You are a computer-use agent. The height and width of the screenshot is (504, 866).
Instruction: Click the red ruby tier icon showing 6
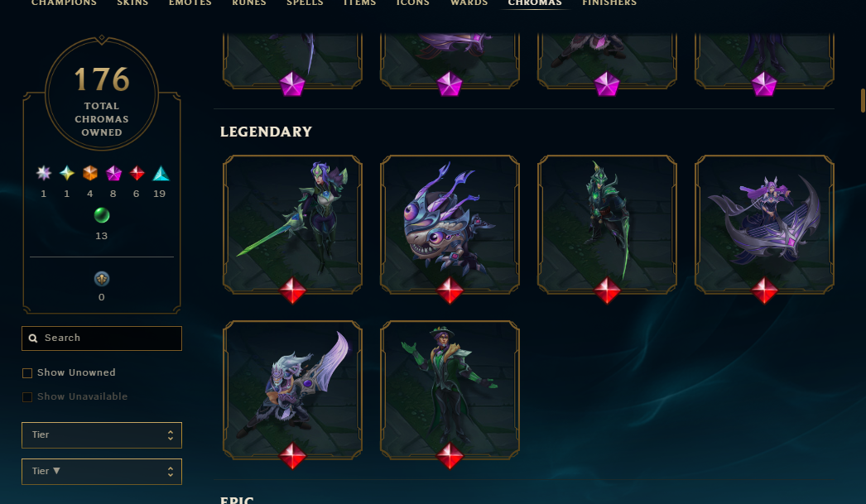pyautogui.click(x=137, y=173)
